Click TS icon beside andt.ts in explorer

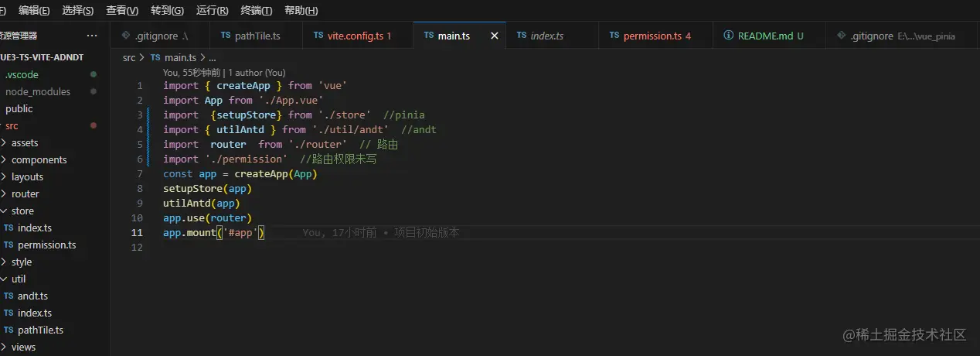click(9, 296)
